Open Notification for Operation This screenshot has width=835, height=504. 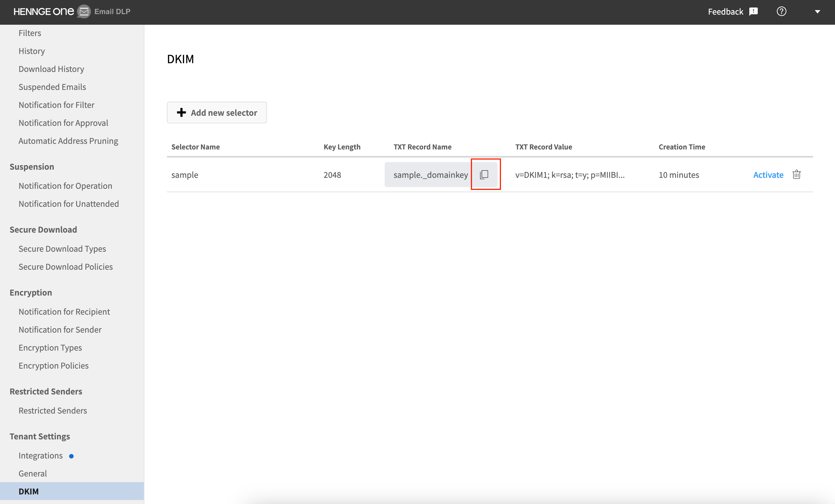click(x=65, y=186)
